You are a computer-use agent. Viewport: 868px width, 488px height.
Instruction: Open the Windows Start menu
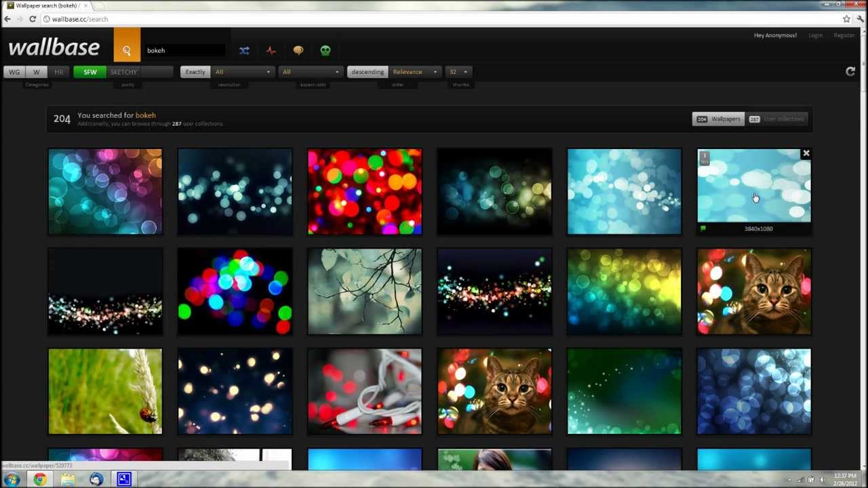pos(12,480)
